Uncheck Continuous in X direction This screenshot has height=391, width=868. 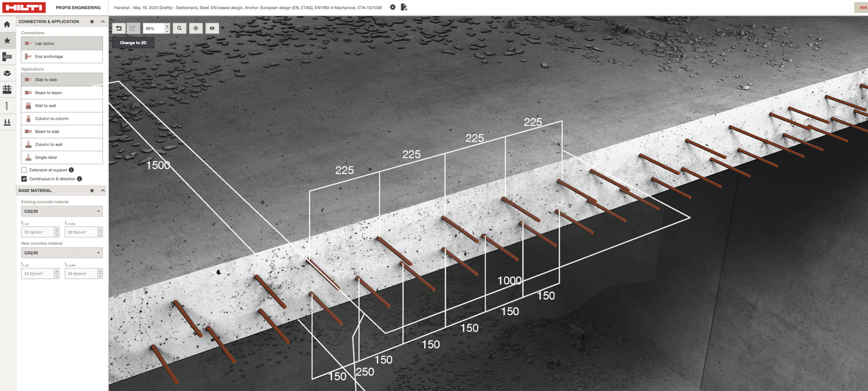[24, 179]
